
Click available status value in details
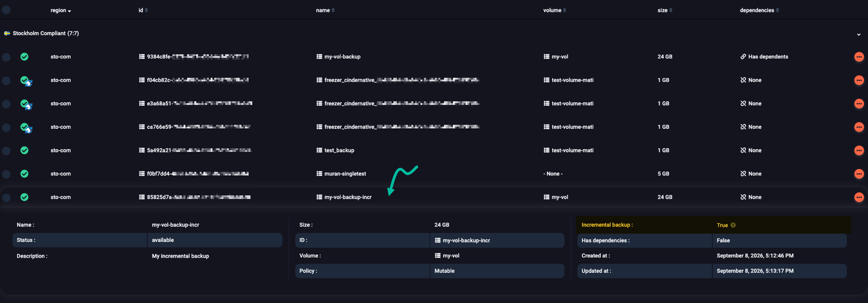(x=163, y=240)
